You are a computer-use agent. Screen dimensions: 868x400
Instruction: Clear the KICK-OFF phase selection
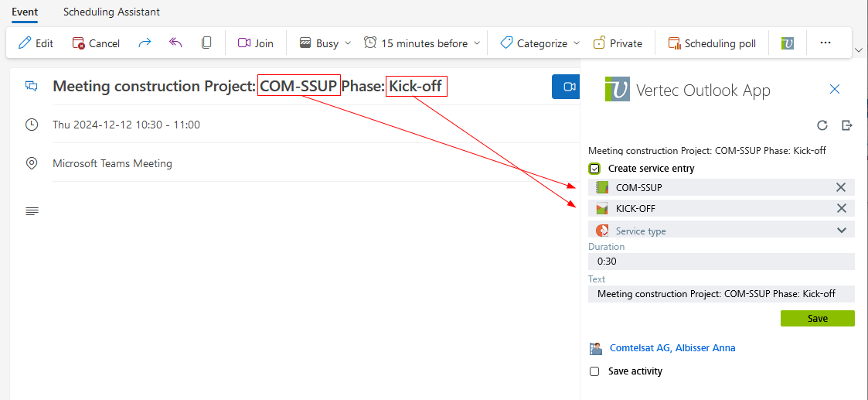coord(841,208)
